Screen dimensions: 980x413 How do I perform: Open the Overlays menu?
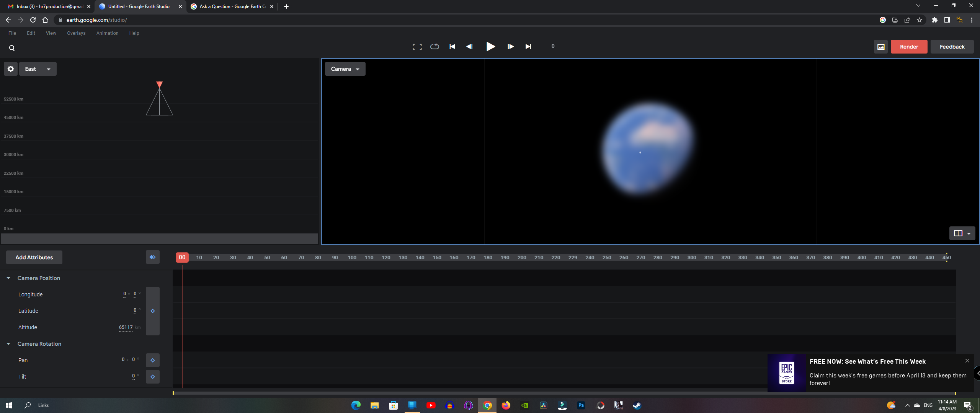point(76,33)
